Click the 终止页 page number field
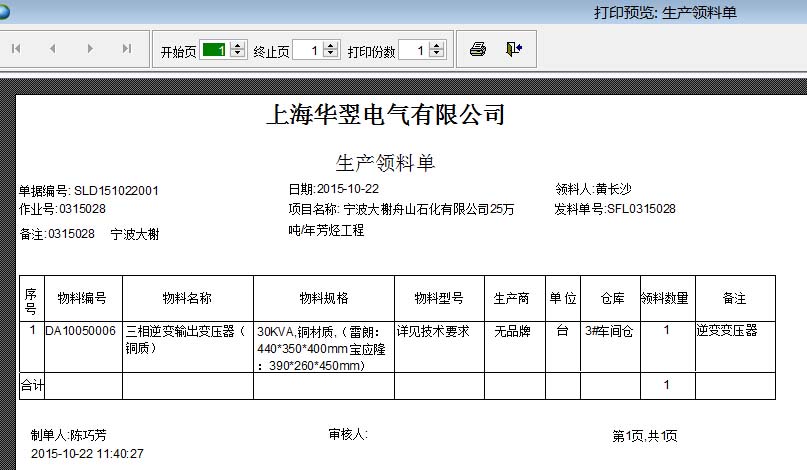The height and width of the screenshot is (470, 807). (310, 50)
